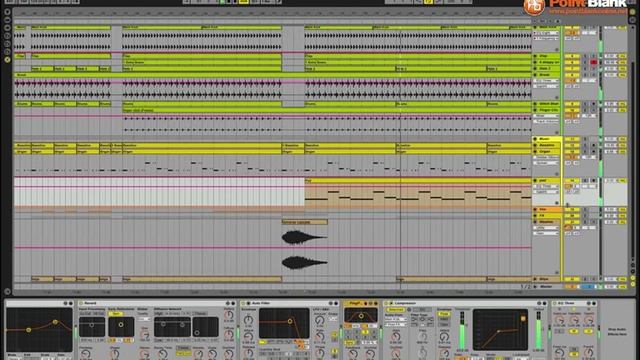This screenshot has width=640, height=360.
Task: Click the highlighted yellow icon in left sidebar
Action: pos(7,60)
